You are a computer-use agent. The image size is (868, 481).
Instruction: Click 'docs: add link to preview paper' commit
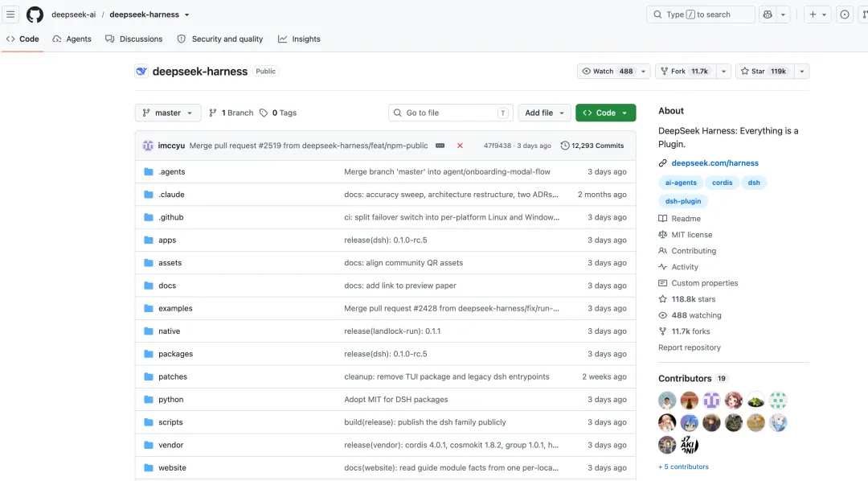400,286
